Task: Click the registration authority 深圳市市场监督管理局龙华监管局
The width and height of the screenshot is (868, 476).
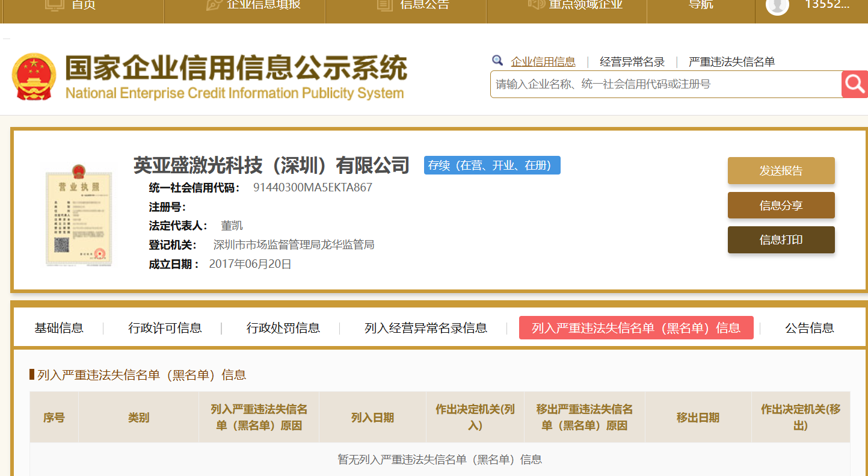Action: tap(294, 245)
